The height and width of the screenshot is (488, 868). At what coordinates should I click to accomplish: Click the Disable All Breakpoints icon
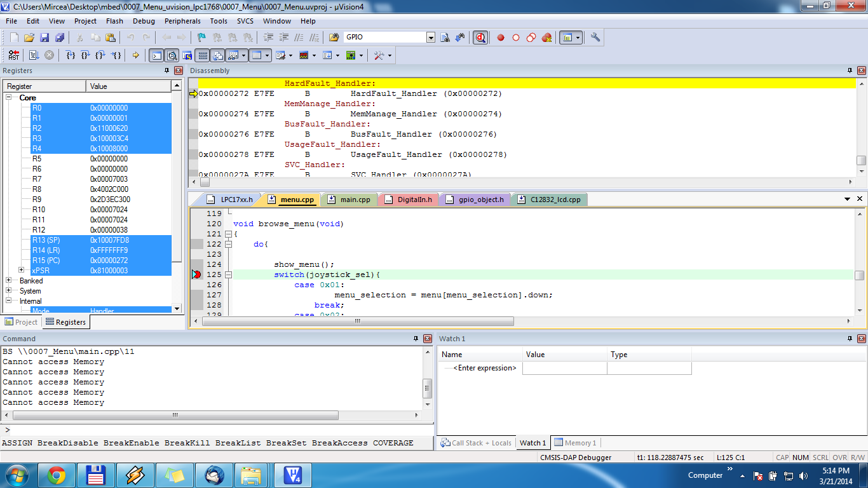tap(531, 37)
